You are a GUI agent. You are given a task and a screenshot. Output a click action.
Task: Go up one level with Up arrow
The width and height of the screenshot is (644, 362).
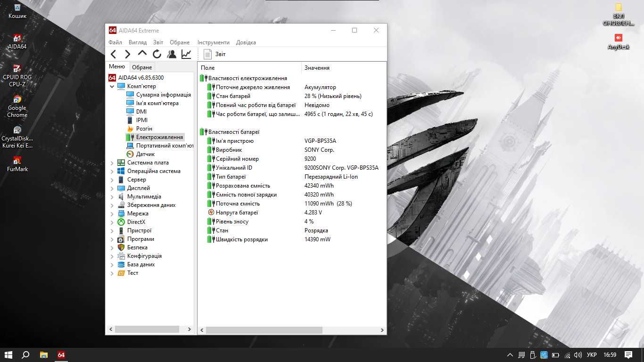click(x=142, y=54)
